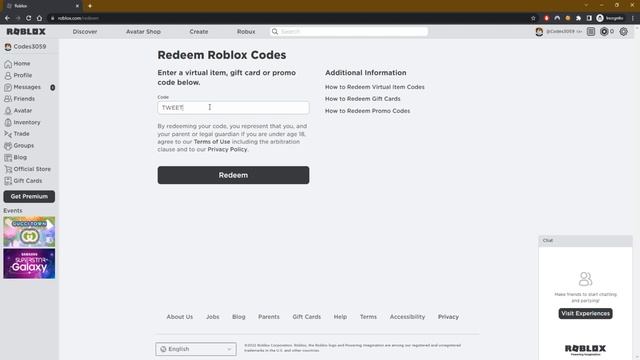Viewport: 640px width, 360px height.
Task: Bookmark page with star icon
Action: [x=533, y=18]
